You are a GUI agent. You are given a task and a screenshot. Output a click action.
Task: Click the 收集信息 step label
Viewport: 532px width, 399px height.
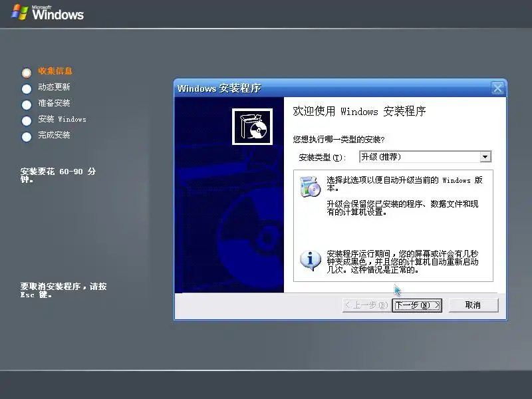point(55,71)
